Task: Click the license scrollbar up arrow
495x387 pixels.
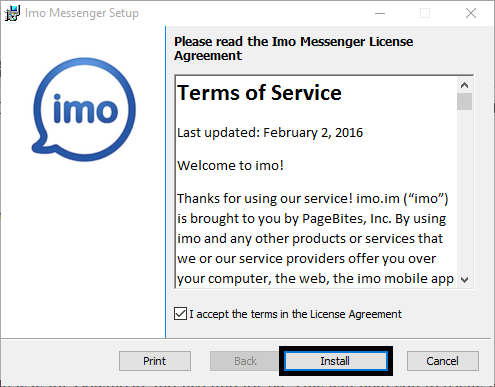Action: click(x=464, y=85)
